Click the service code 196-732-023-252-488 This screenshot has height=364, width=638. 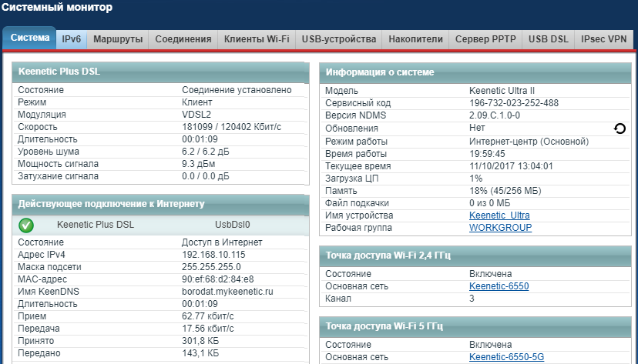(x=514, y=103)
